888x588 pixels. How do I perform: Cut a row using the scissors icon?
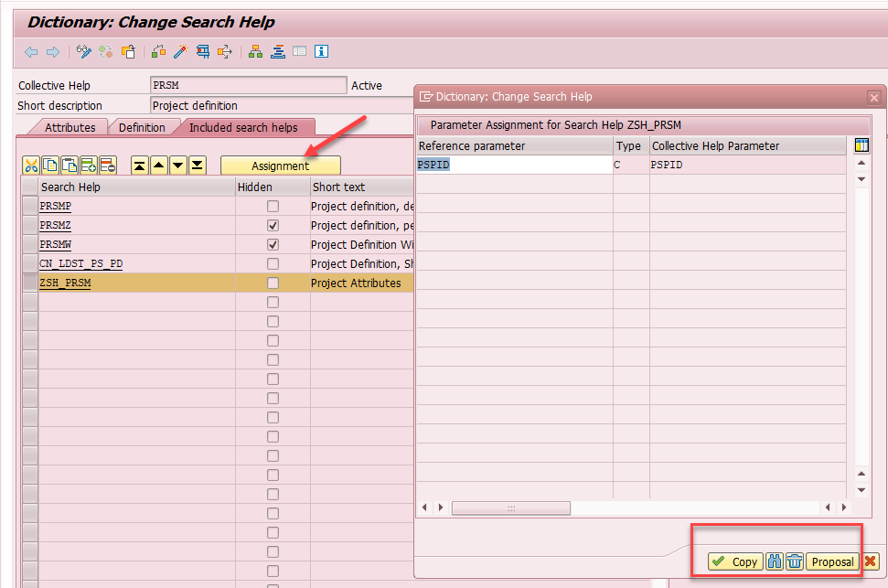click(x=30, y=166)
